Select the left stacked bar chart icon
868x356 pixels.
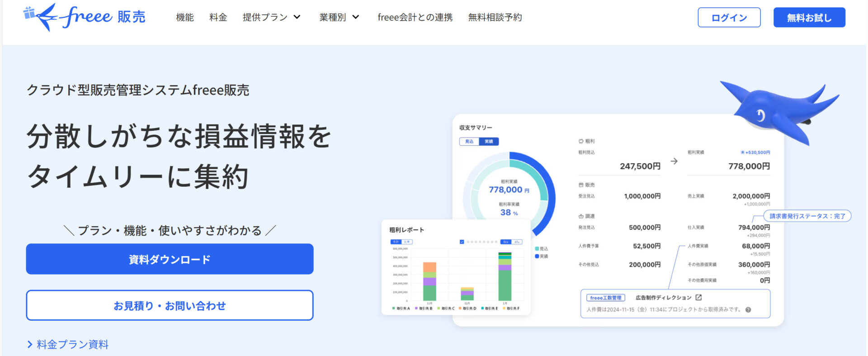pyautogui.click(x=506, y=242)
